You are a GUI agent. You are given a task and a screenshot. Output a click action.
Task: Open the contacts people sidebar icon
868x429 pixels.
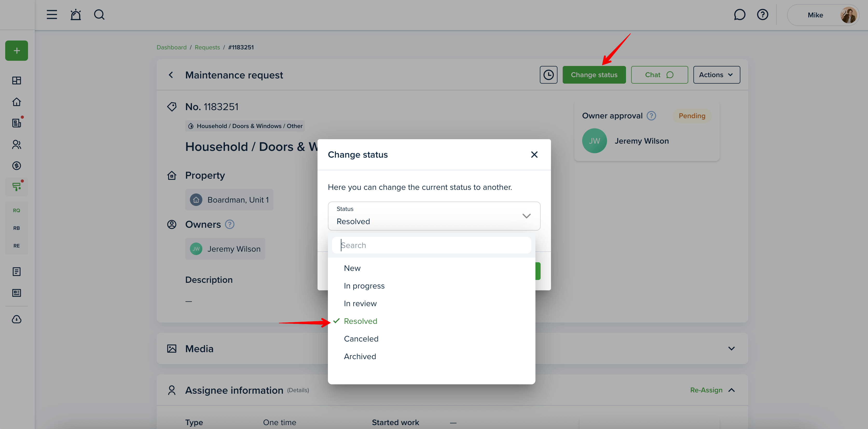17,144
